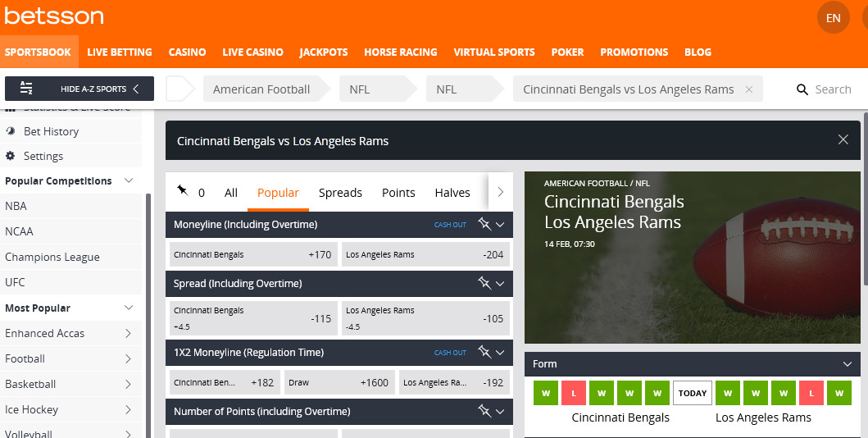Select Cincinnati Bengals +4.5 spread -115
The height and width of the screenshot is (438, 868).
click(253, 318)
